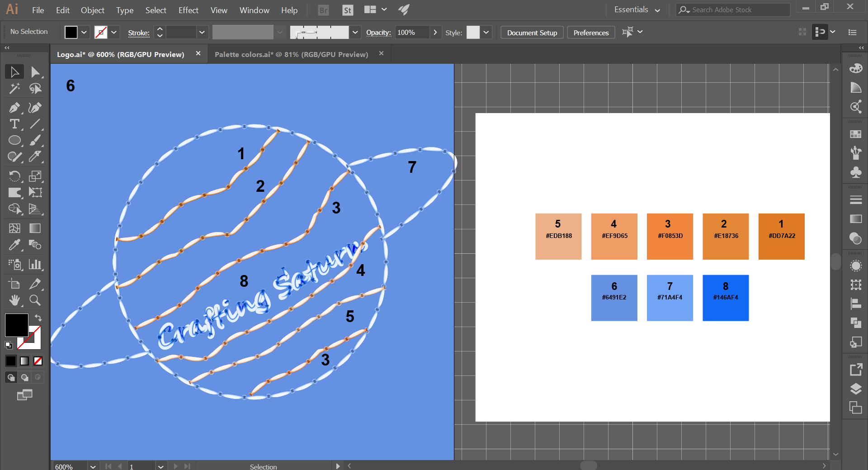Open the Color panel palette icon
The width and height of the screenshot is (868, 470).
click(855, 68)
